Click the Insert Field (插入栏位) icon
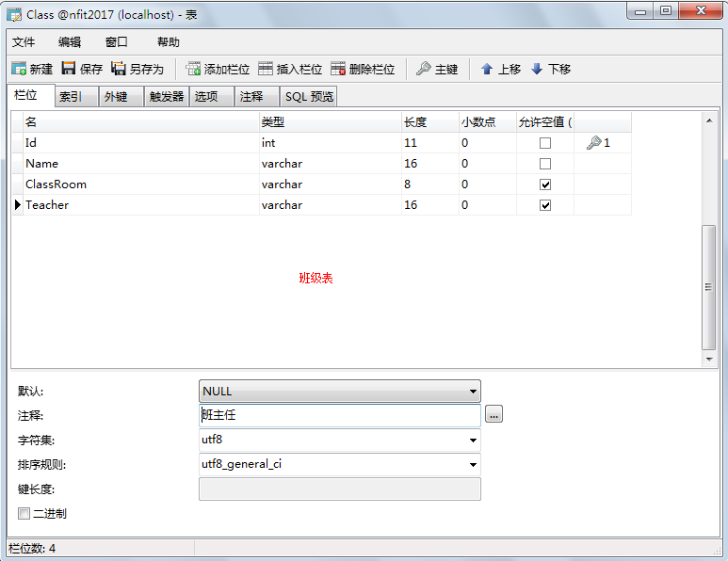Screen dimensions: 728x561 tap(266, 69)
